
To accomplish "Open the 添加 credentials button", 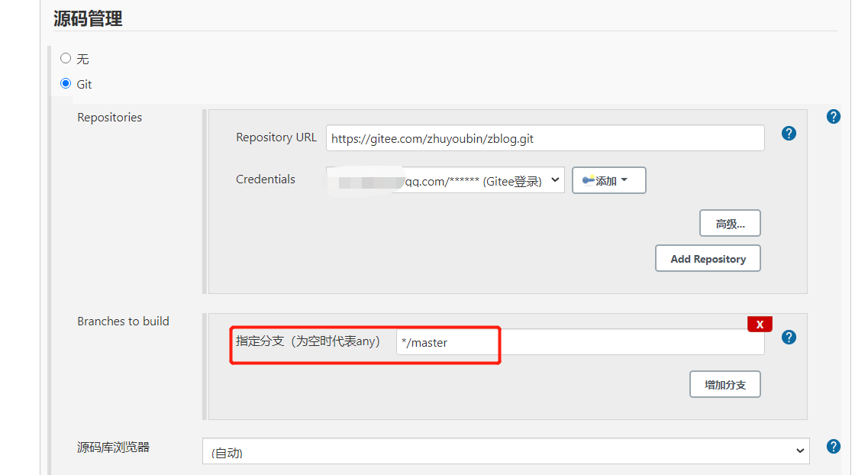I will click(x=608, y=179).
